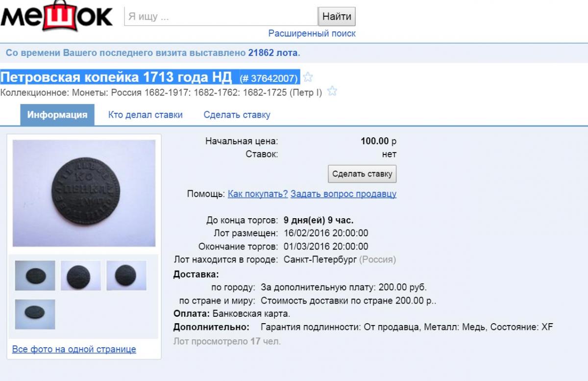Open 'Расширенный поиск' advanced search link
The height and width of the screenshot is (381, 588).
(312, 33)
